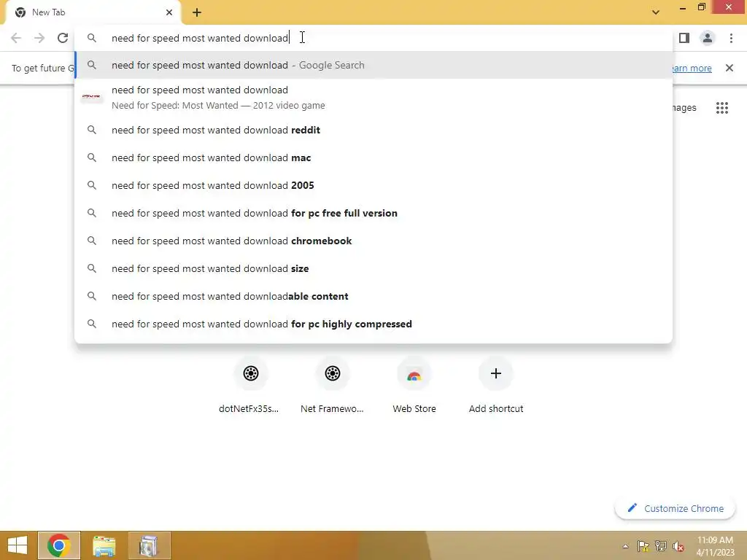The image size is (747, 560).
Task: Open the muted volume tray icon
Action: (x=678, y=546)
